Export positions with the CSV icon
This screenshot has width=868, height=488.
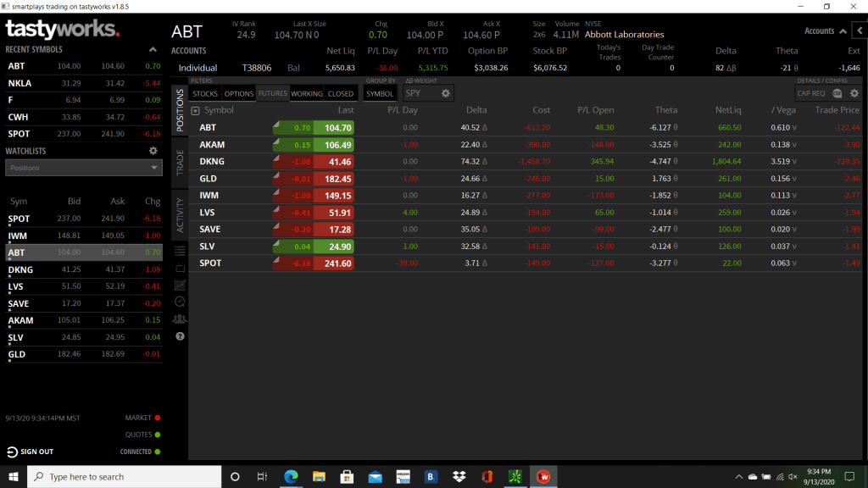[837, 93]
